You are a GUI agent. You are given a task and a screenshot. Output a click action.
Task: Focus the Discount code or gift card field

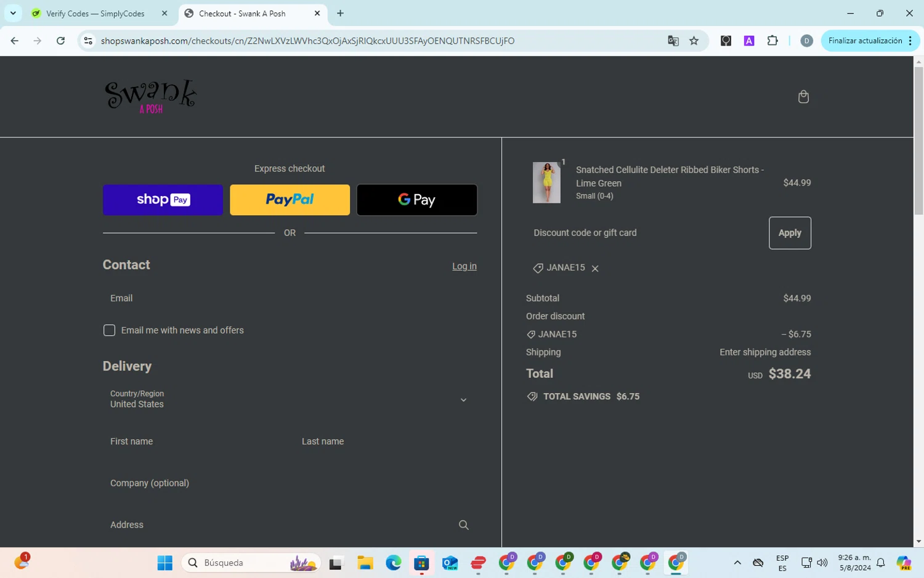pyautogui.click(x=644, y=233)
